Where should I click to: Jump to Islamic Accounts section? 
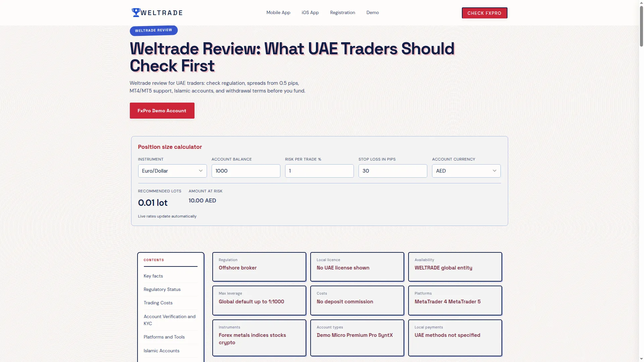coord(161,351)
